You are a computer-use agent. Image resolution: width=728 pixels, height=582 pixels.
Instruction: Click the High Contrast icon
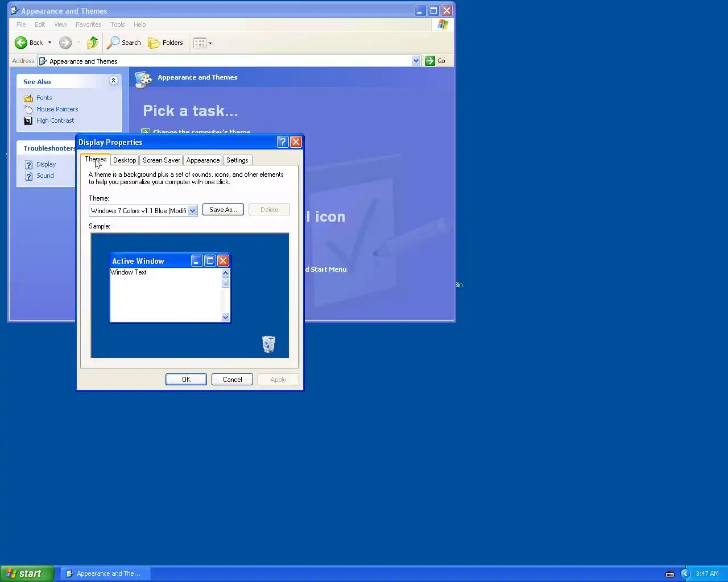[x=28, y=120]
